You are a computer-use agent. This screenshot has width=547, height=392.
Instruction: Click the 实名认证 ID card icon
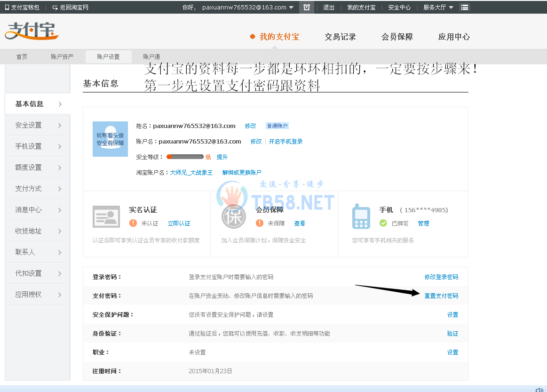point(106,216)
